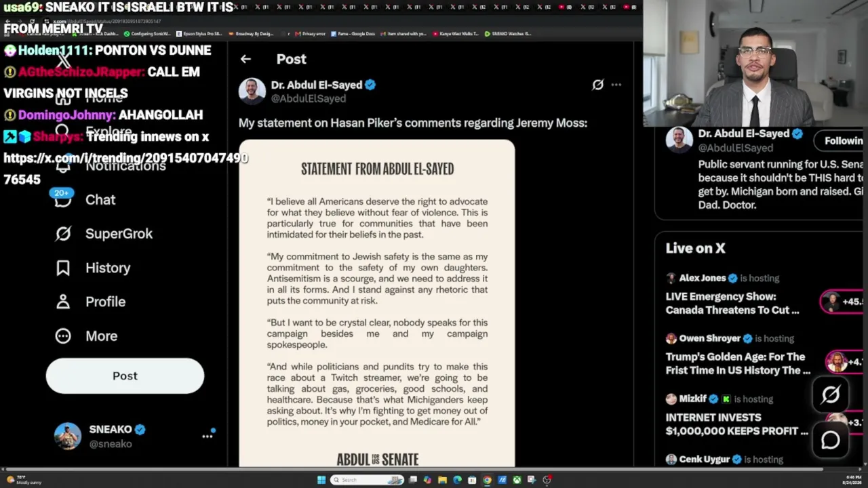
Task: Open the Epson Stylus Pro bookmark
Action: 199,34
